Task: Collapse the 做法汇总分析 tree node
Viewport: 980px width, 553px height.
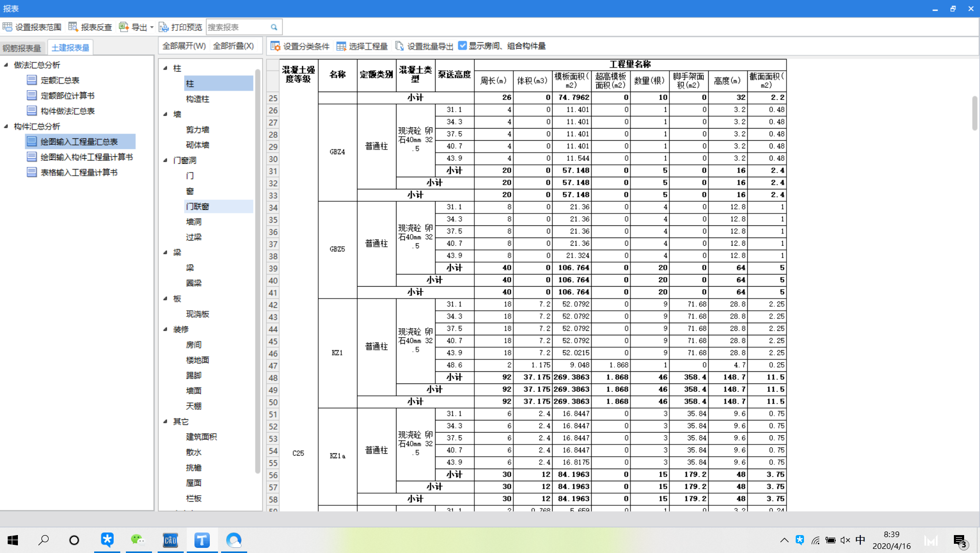Action: 6,65
